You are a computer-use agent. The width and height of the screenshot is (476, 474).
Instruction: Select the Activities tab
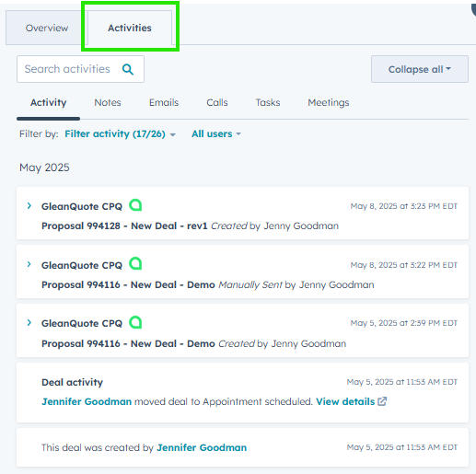click(130, 28)
